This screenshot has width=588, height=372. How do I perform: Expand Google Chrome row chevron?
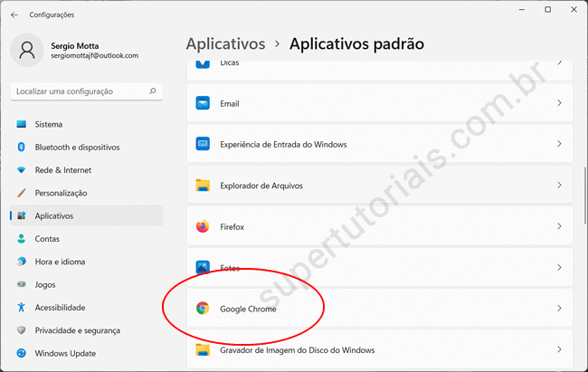pos(559,309)
